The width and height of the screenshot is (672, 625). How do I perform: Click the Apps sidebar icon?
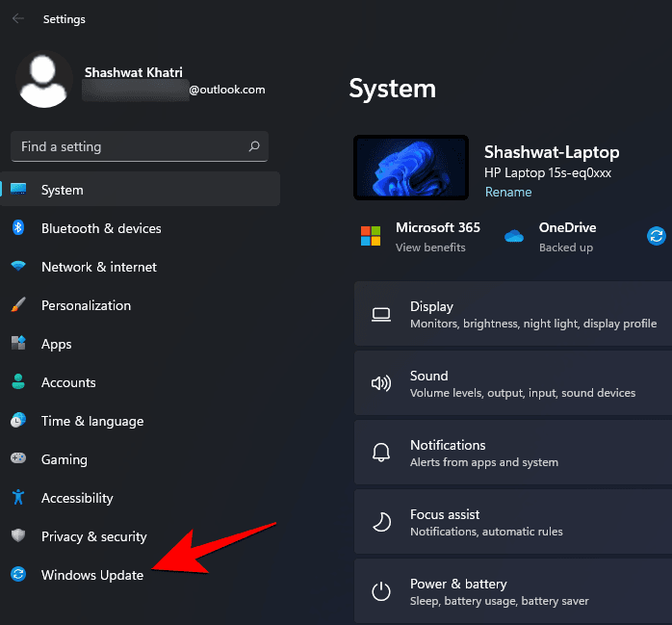(x=18, y=344)
